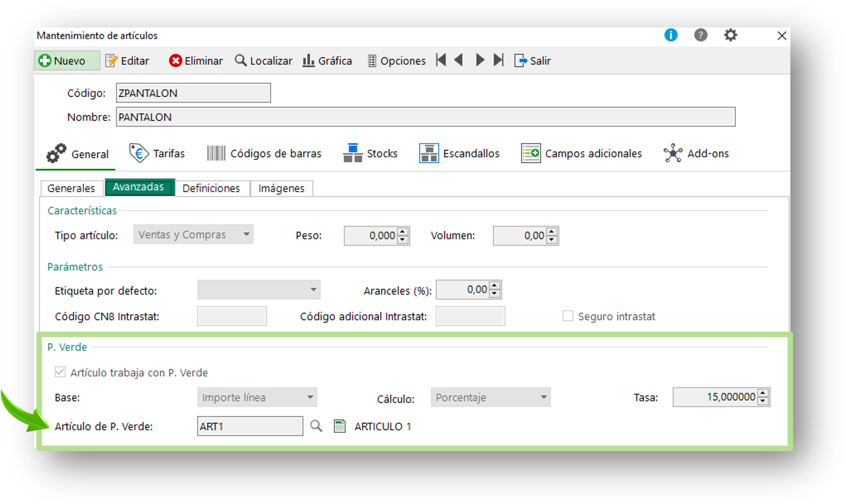
Task: Click the Editar toolbar button
Action: (127, 61)
